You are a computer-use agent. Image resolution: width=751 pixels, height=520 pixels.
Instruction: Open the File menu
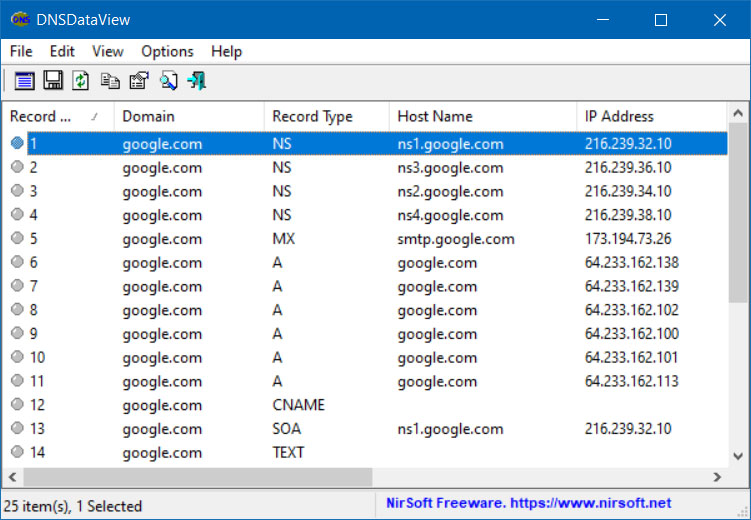(x=21, y=51)
